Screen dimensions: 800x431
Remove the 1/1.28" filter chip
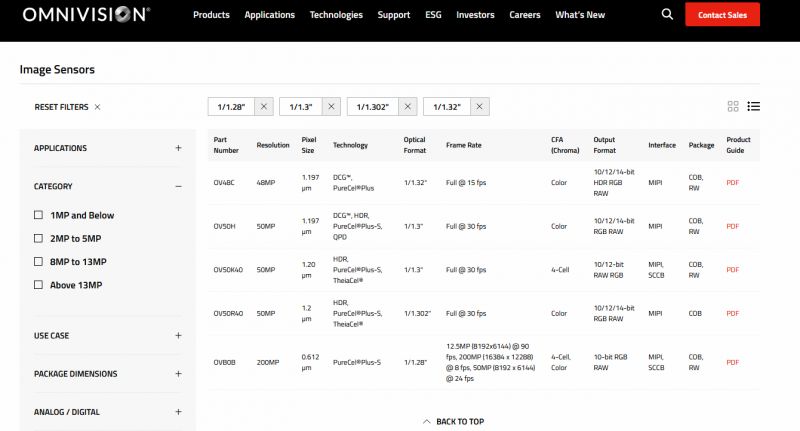[x=264, y=107]
